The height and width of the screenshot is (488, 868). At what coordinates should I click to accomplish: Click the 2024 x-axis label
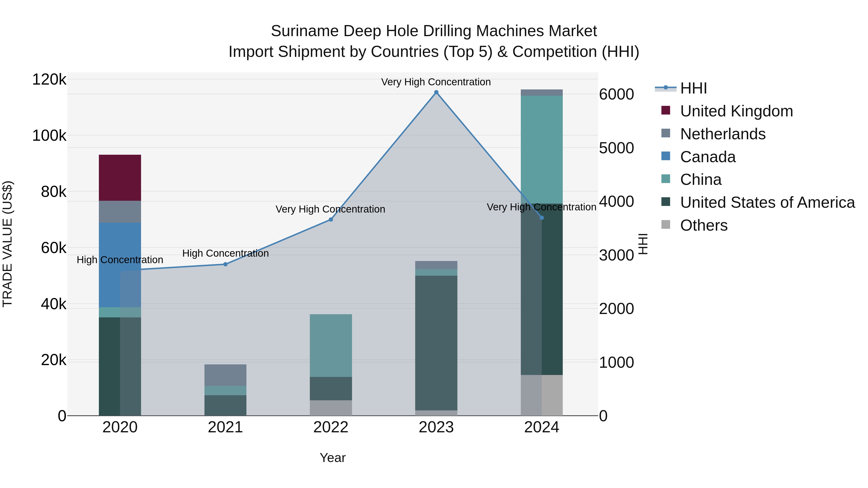click(542, 427)
